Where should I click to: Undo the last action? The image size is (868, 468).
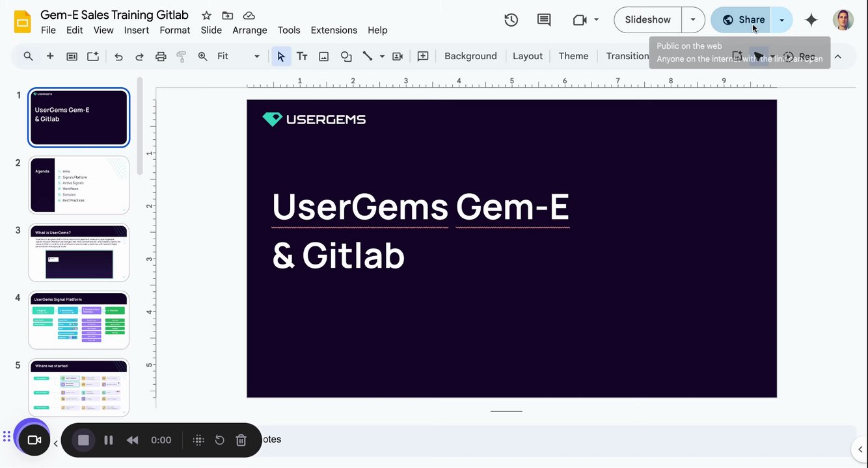tap(118, 57)
